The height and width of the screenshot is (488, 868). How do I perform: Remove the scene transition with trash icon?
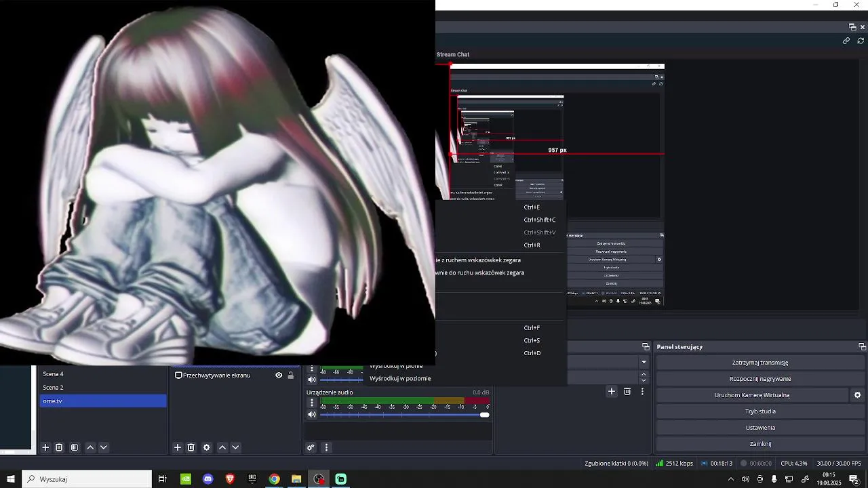627,391
